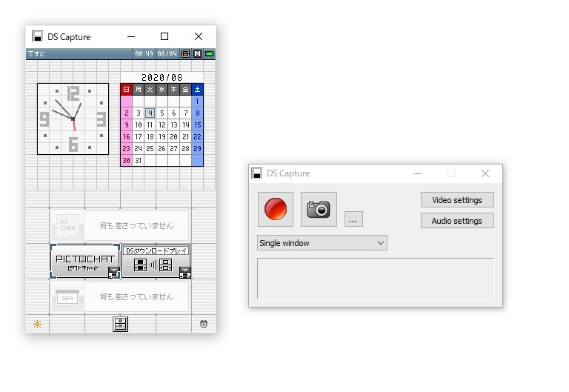Minimize the DS Capture control window
Viewport: 569px width, 392px height.
coord(418,173)
